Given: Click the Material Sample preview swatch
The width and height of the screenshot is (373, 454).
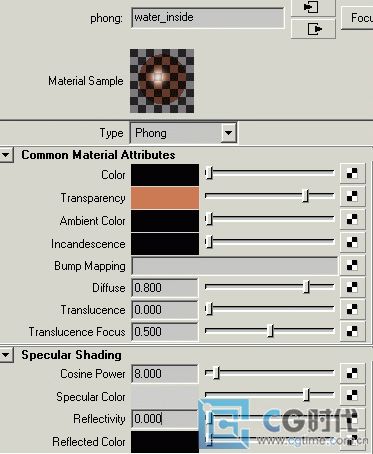Looking at the screenshot, I should click(x=162, y=81).
